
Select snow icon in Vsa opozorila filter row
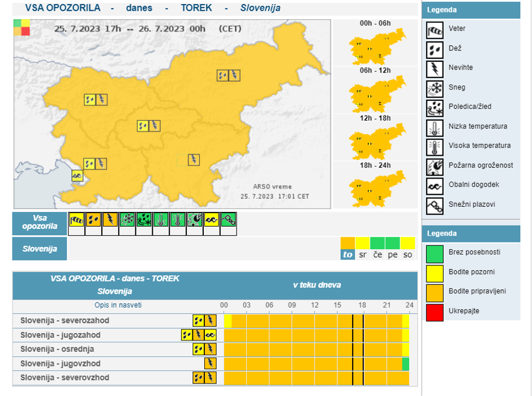click(127, 220)
